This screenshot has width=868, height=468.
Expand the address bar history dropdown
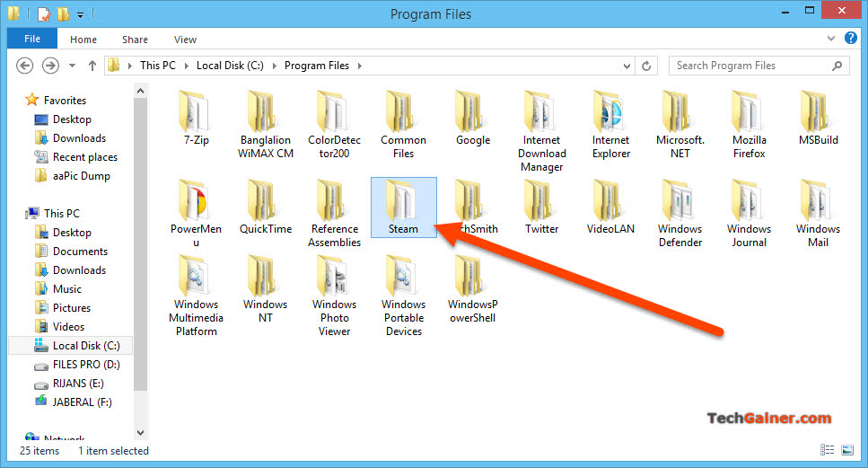pos(627,66)
